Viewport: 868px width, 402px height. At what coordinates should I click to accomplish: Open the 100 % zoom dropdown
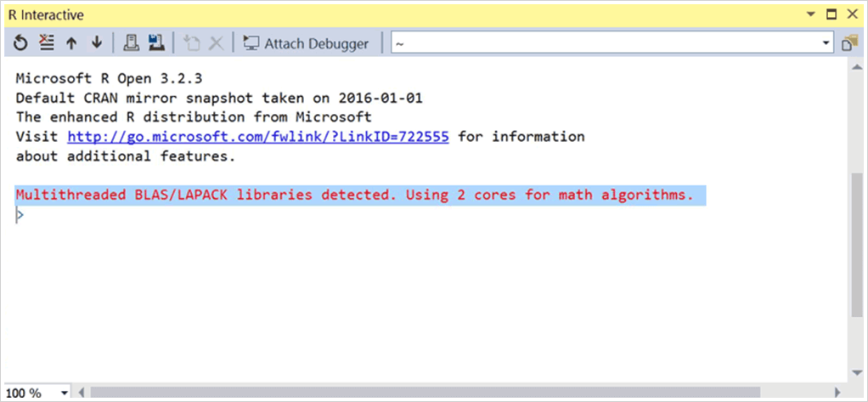pos(65,394)
